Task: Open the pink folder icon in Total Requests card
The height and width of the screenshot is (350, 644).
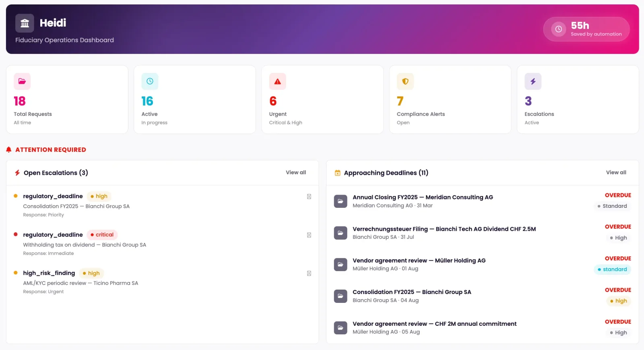Action: click(x=22, y=81)
